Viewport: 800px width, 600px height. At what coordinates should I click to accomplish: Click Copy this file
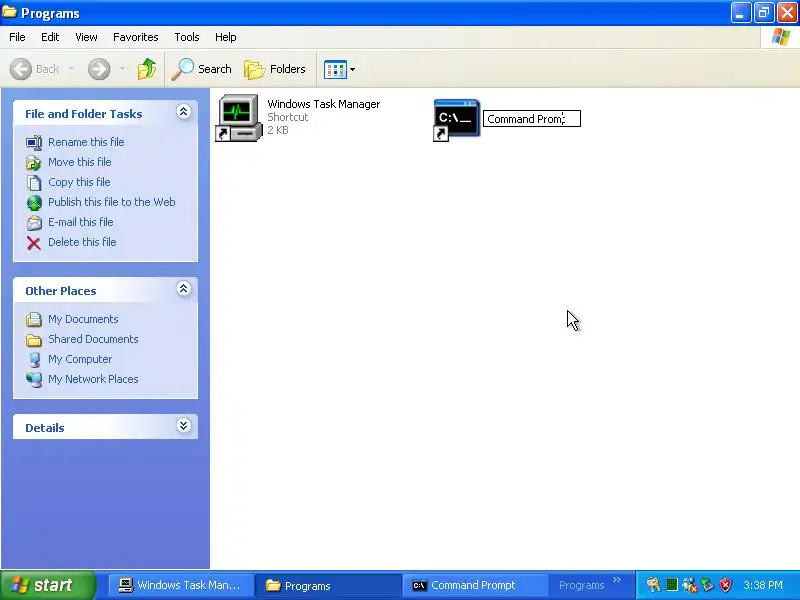(x=79, y=182)
